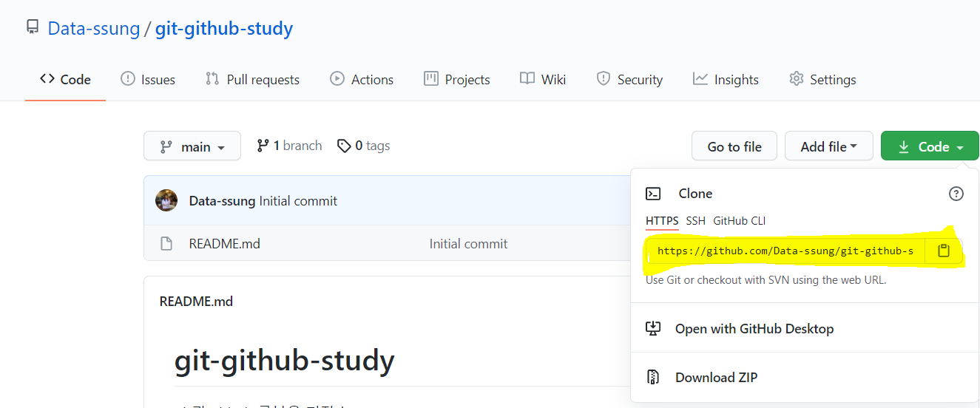Select the SSH clone option
The image size is (980, 408).
pos(695,221)
